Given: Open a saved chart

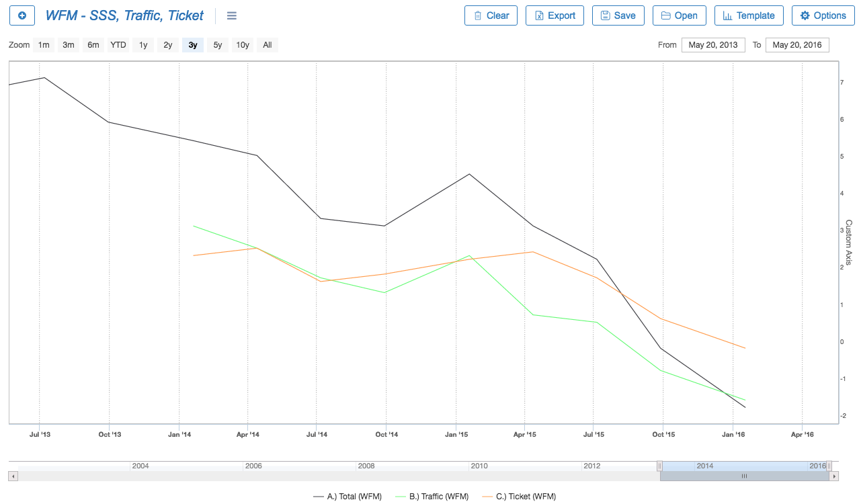Looking at the screenshot, I should tap(680, 15).
